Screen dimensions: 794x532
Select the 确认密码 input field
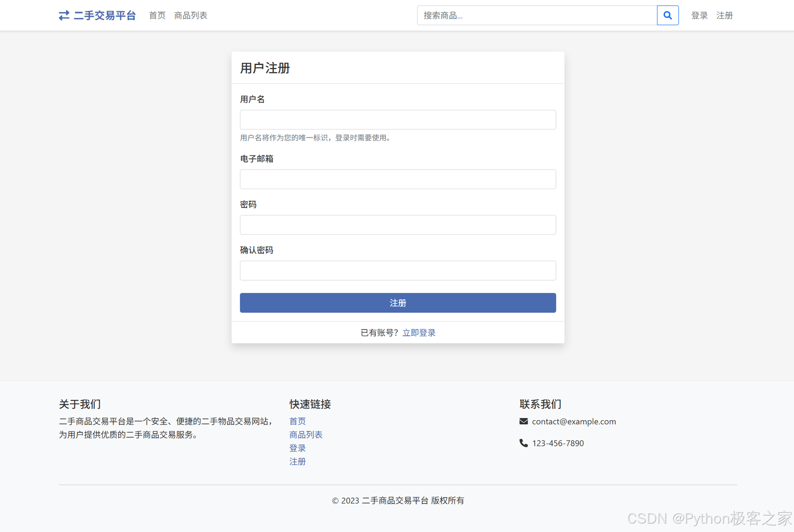point(398,270)
